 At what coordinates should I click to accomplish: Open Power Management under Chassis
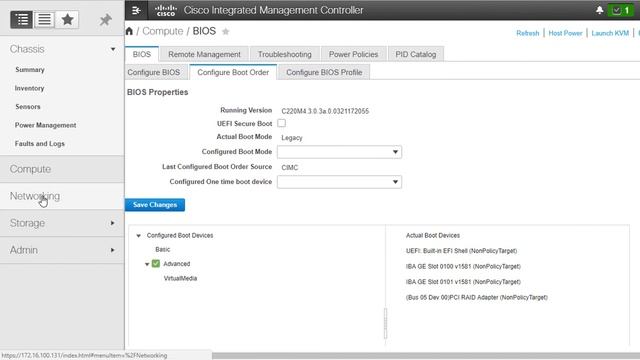click(x=45, y=125)
